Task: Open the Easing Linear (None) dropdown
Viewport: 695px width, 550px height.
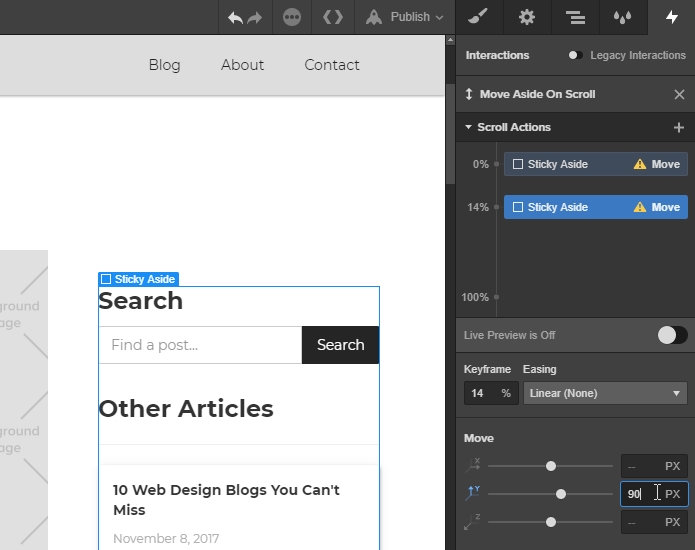Action: pos(605,393)
